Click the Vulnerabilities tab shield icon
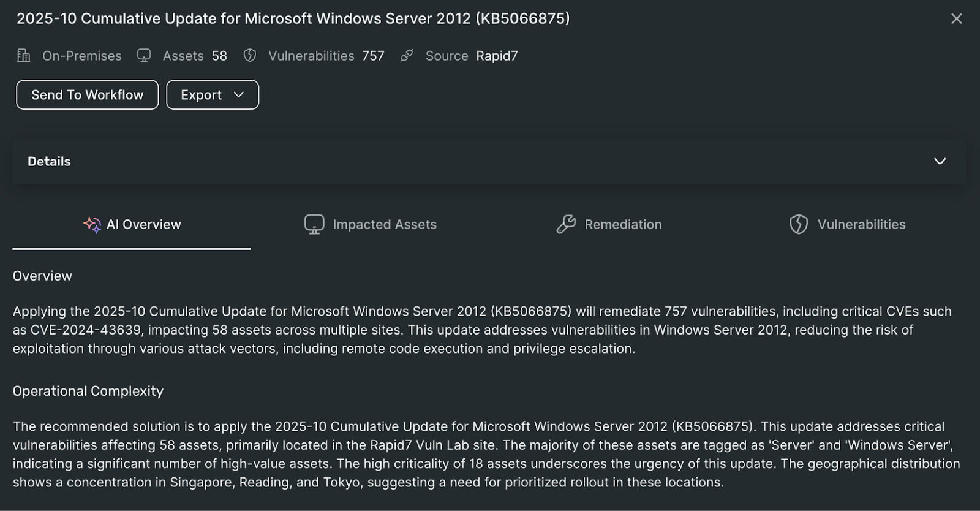Image resolution: width=980 pixels, height=511 pixels. pos(799,224)
